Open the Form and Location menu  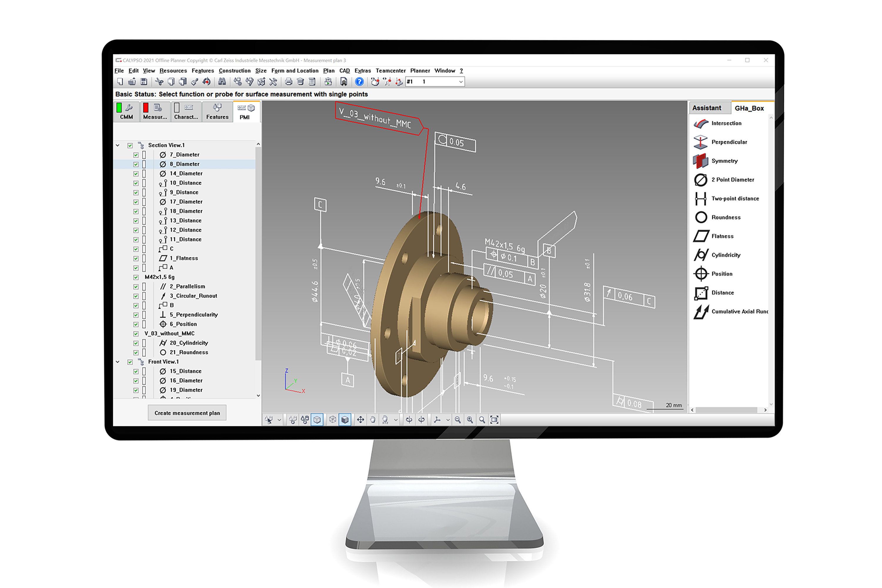[294, 71]
